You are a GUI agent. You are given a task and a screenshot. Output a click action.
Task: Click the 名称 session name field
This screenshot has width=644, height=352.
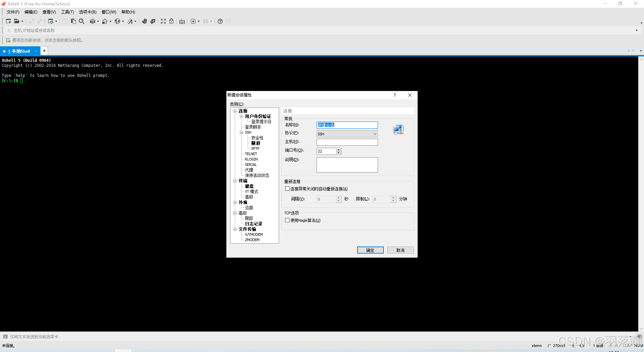(x=347, y=125)
